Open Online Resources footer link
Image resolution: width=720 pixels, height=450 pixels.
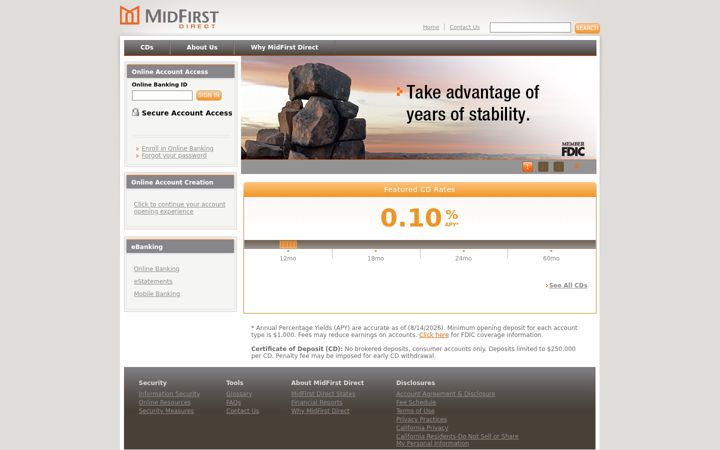point(164,402)
